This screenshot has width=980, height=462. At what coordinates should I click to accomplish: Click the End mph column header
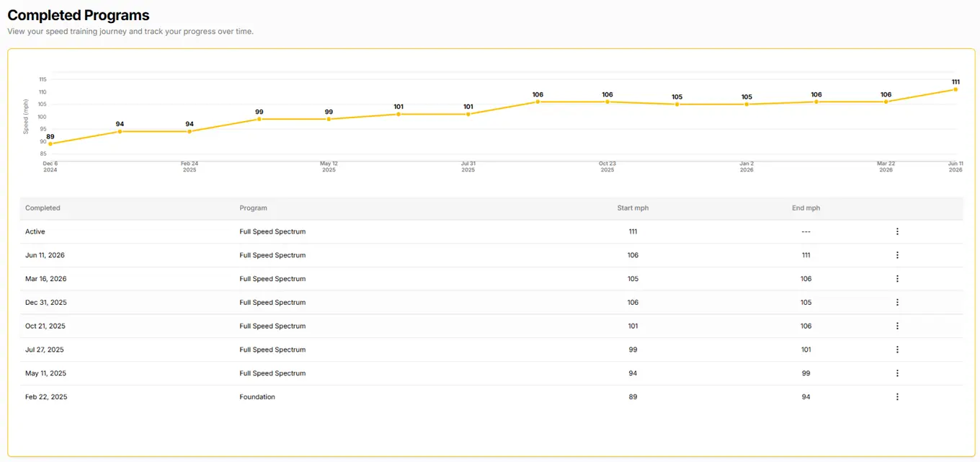(x=806, y=208)
